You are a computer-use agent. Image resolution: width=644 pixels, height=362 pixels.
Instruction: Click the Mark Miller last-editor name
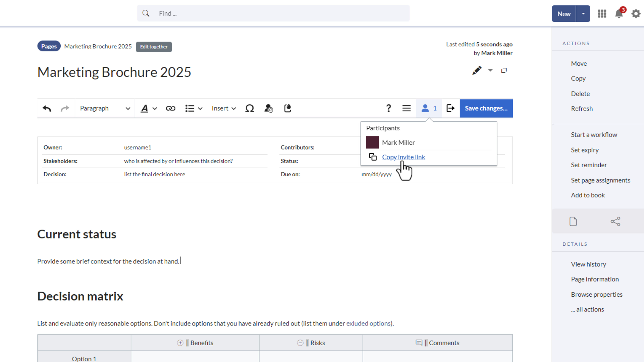coord(497,53)
